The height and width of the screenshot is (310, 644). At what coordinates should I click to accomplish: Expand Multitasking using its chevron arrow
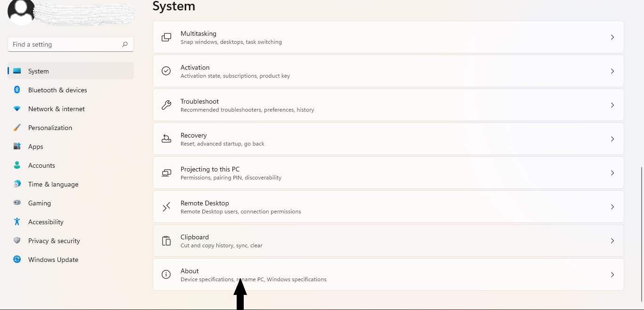(x=612, y=37)
